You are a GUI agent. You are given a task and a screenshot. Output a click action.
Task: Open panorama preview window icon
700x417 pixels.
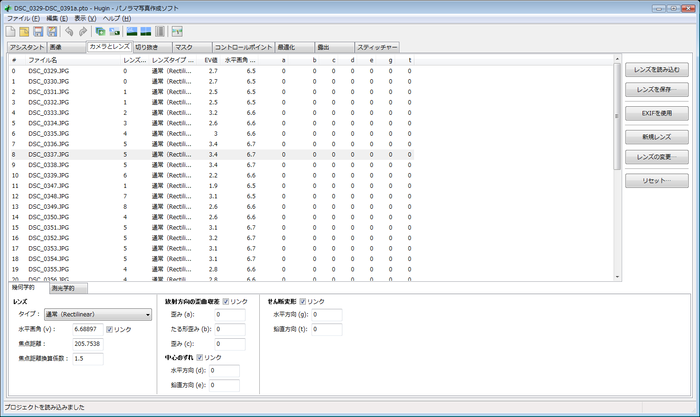point(132,31)
